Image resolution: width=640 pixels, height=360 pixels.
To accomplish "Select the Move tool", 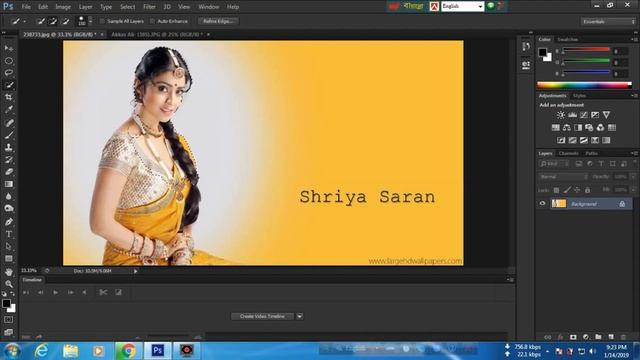I will [x=9, y=48].
